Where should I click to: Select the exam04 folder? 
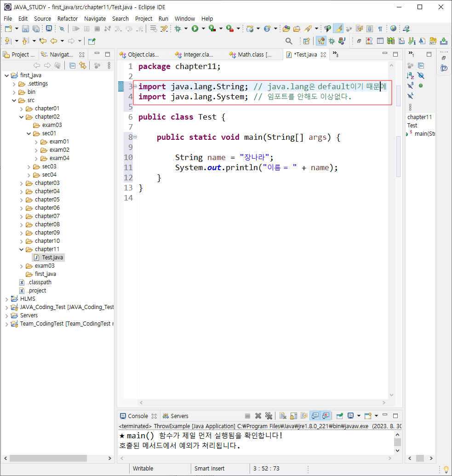(55, 158)
